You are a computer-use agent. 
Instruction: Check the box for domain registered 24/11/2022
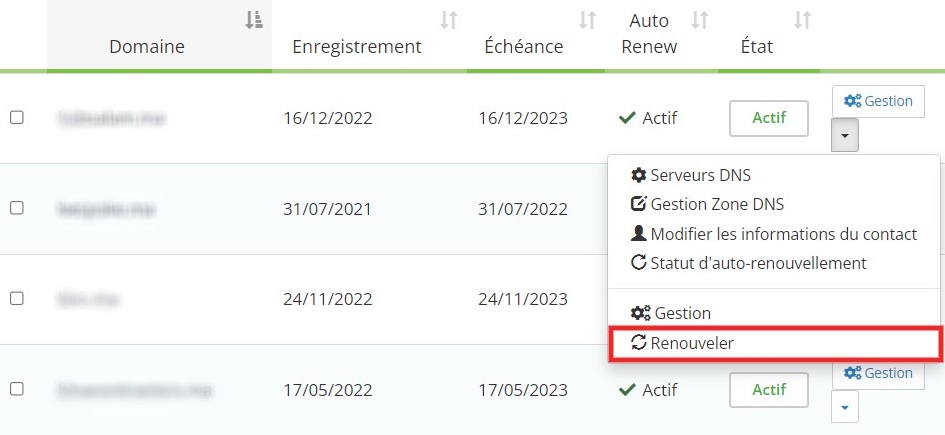(x=16, y=298)
